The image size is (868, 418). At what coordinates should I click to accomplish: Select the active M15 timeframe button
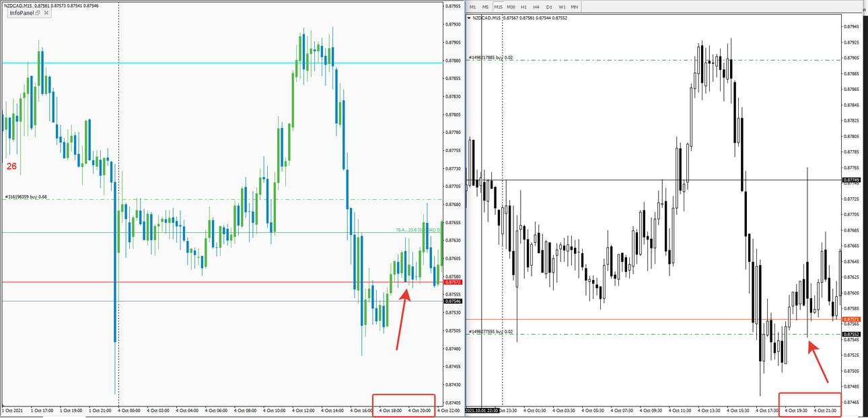499,7
